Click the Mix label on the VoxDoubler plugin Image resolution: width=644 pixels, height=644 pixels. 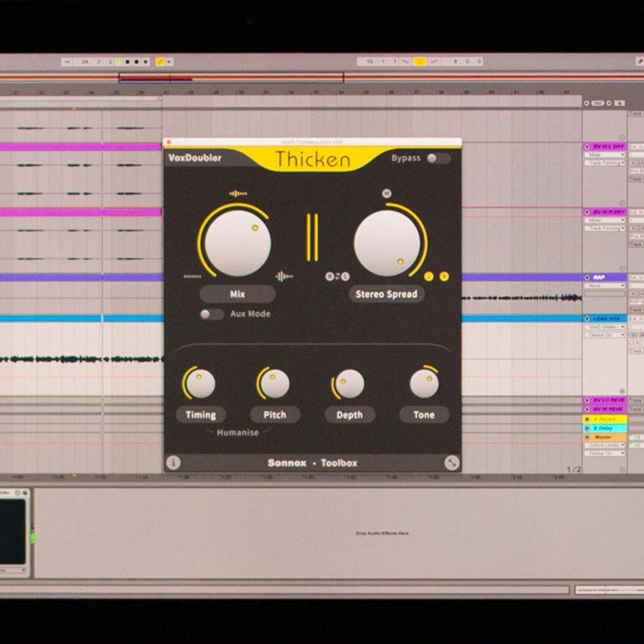click(x=238, y=294)
